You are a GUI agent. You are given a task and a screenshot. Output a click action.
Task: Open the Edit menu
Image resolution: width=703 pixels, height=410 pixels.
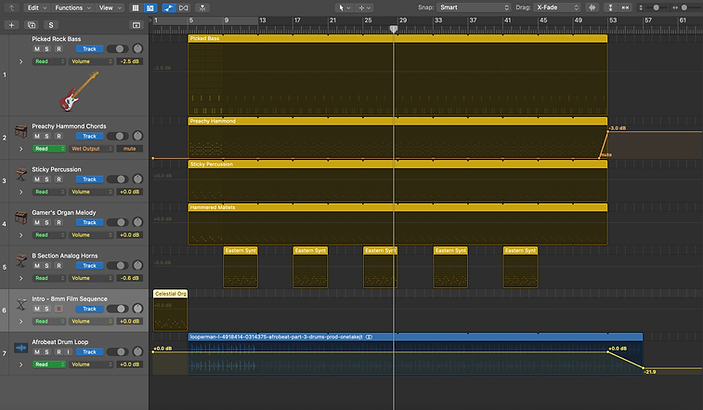point(37,8)
